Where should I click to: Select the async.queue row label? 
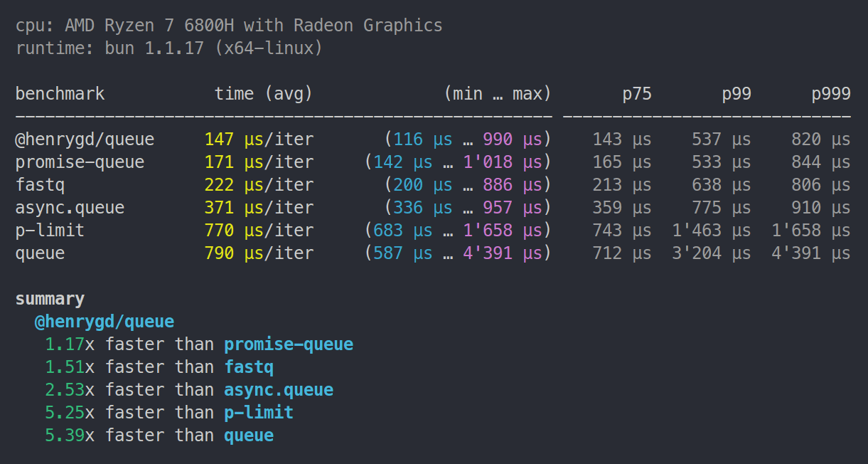point(70,208)
